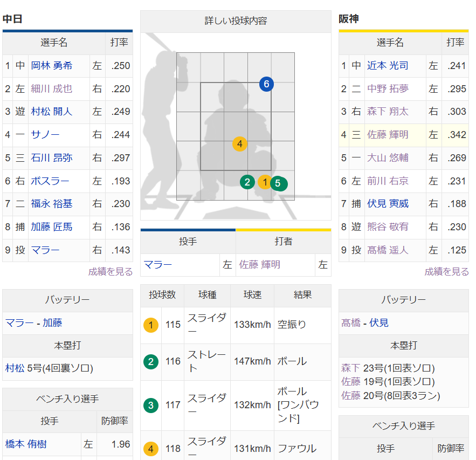Open batter 佐藤 輝明 in 打者 panel
The width and height of the screenshot is (476, 460).
click(x=259, y=265)
